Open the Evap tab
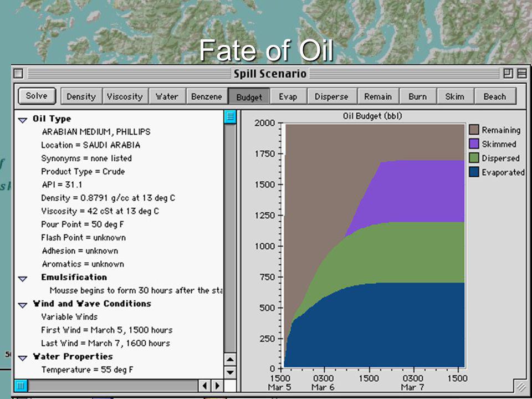The height and width of the screenshot is (399, 532). click(288, 96)
